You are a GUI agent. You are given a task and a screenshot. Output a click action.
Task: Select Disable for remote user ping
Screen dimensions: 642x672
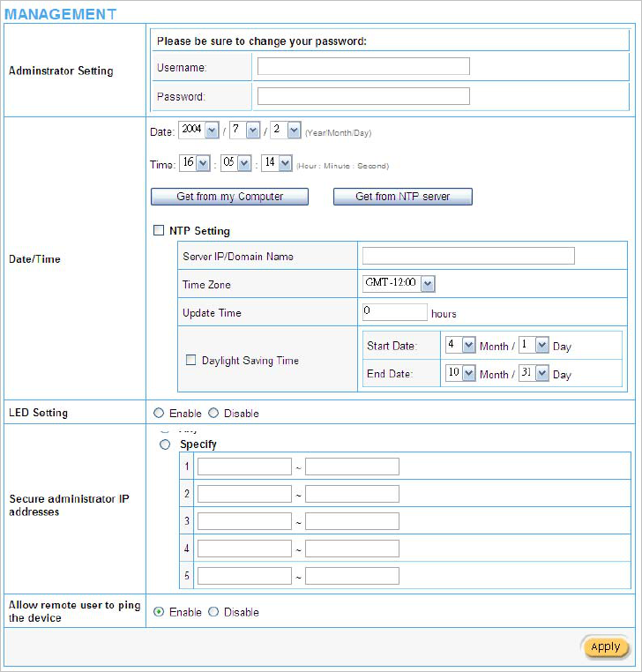pyautogui.click(x=213, y=612)
